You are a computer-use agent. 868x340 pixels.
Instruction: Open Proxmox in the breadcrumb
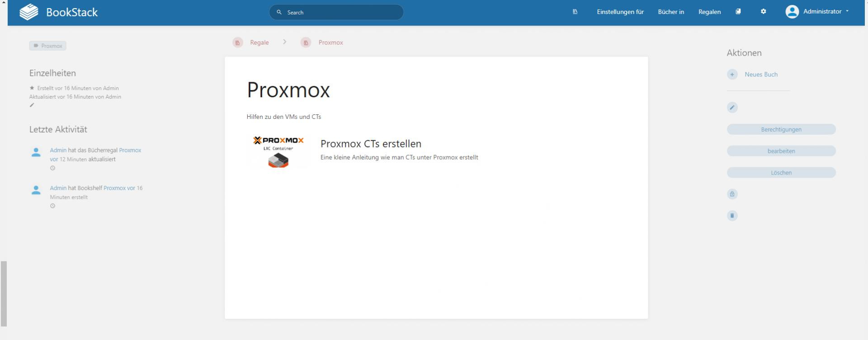click(331, 42)
